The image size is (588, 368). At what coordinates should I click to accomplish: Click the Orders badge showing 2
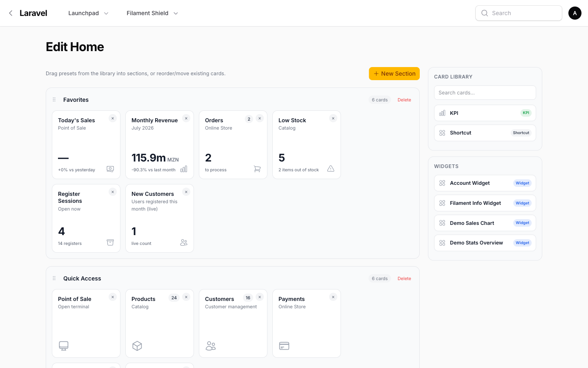coord(249,119)
